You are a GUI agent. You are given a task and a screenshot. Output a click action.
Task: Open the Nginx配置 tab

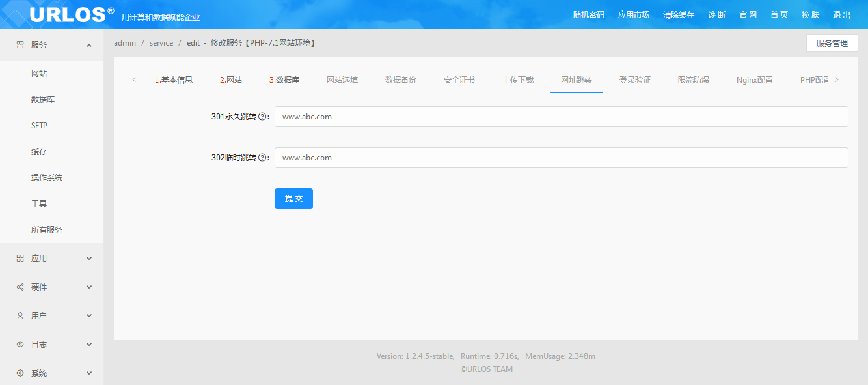[x=755, y=80]
